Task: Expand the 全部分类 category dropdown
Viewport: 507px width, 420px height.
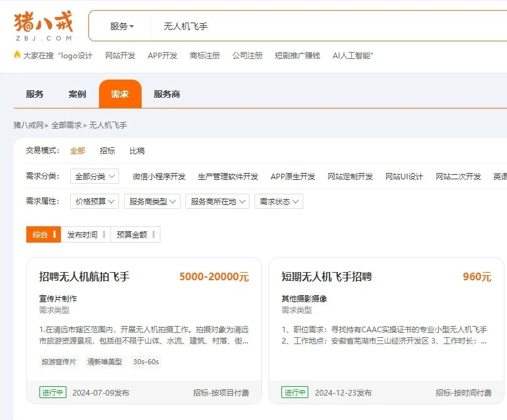Action: point(94,176)
